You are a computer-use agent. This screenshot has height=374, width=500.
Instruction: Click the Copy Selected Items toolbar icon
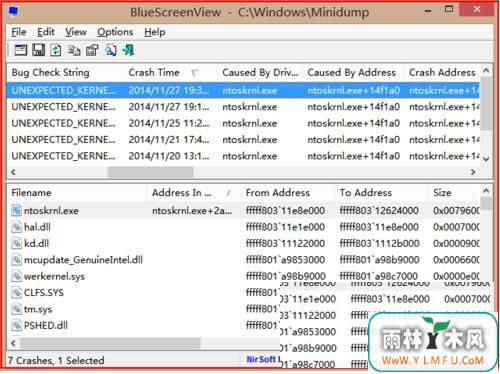click(x=74, y=50)
